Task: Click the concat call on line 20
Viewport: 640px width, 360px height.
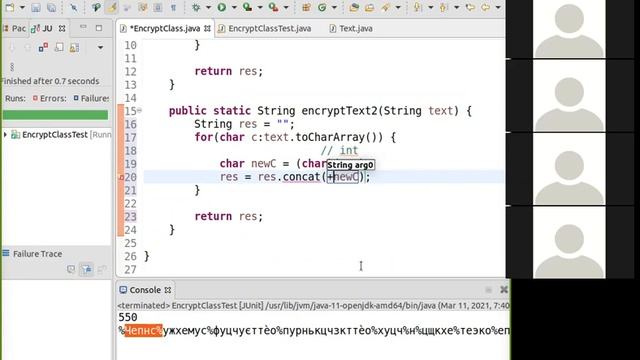Action: 301,177
